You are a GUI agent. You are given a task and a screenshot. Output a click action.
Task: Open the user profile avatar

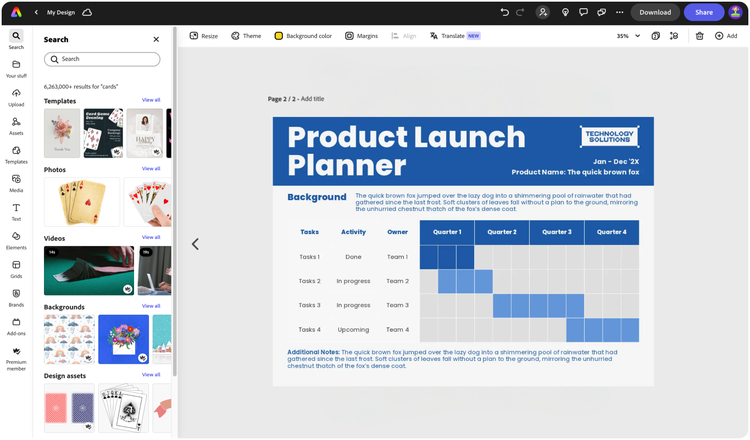(735, 12)
